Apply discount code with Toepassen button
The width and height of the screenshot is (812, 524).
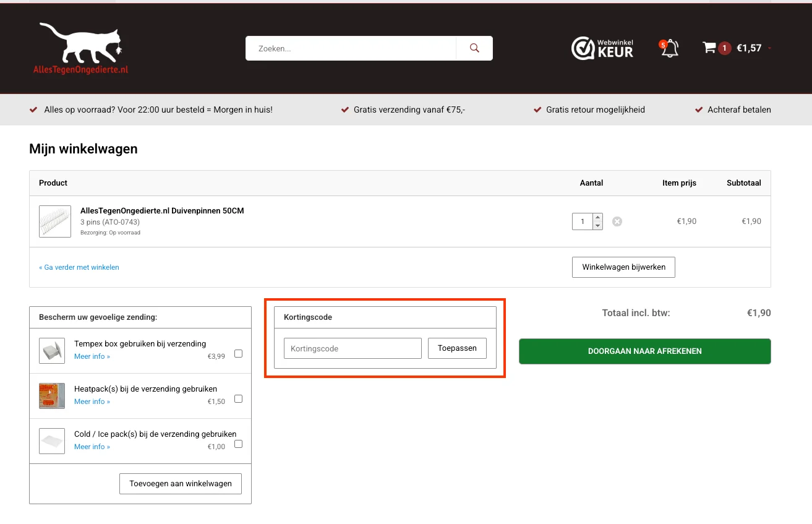coord(457,348)
